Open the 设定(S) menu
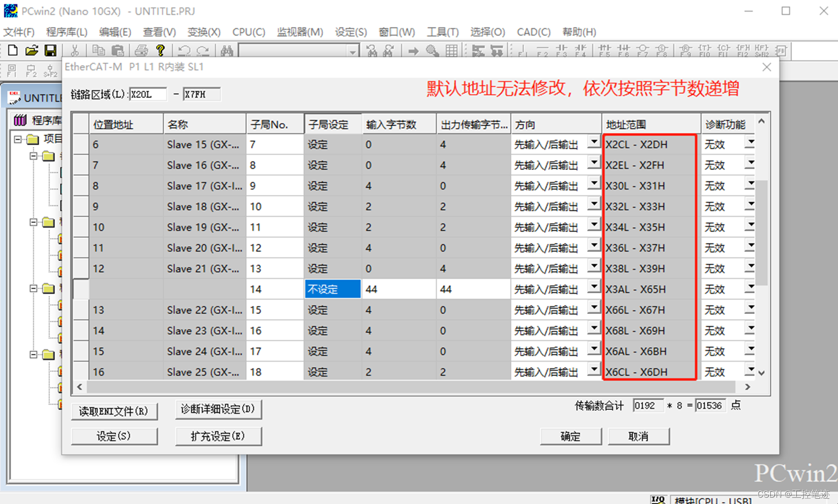 click(x=351, y=32)
